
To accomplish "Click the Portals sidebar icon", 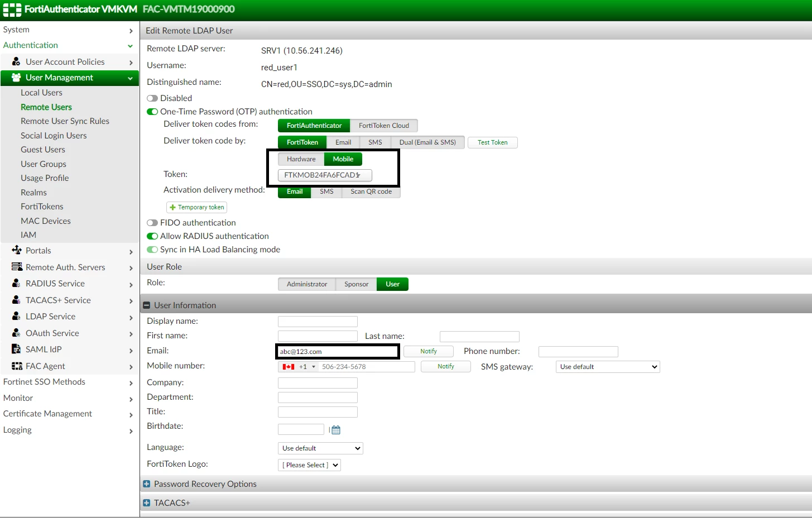I will click(x=17, y=250).
